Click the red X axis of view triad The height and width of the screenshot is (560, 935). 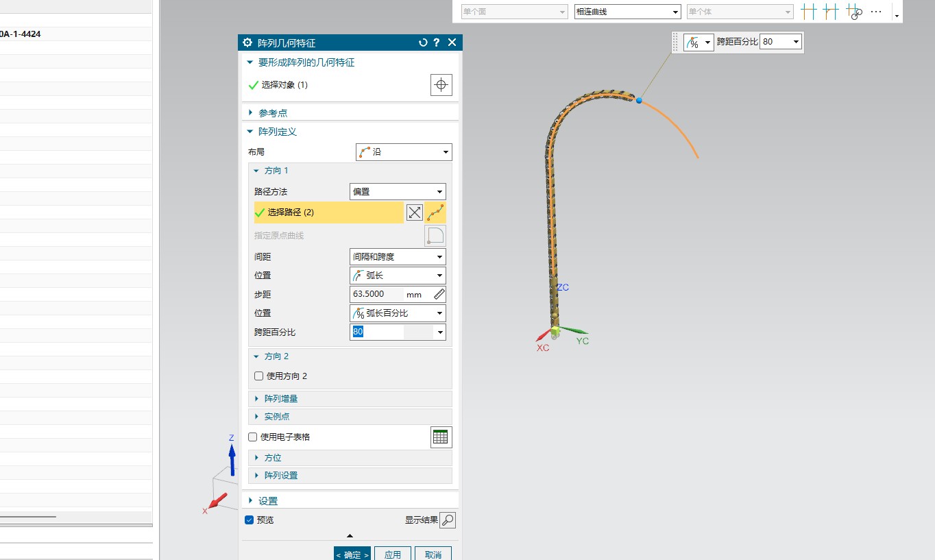(x=217, y=502)
